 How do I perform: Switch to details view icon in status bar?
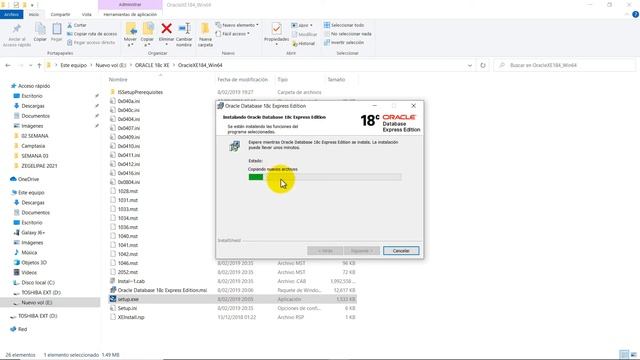click(623, 354)
